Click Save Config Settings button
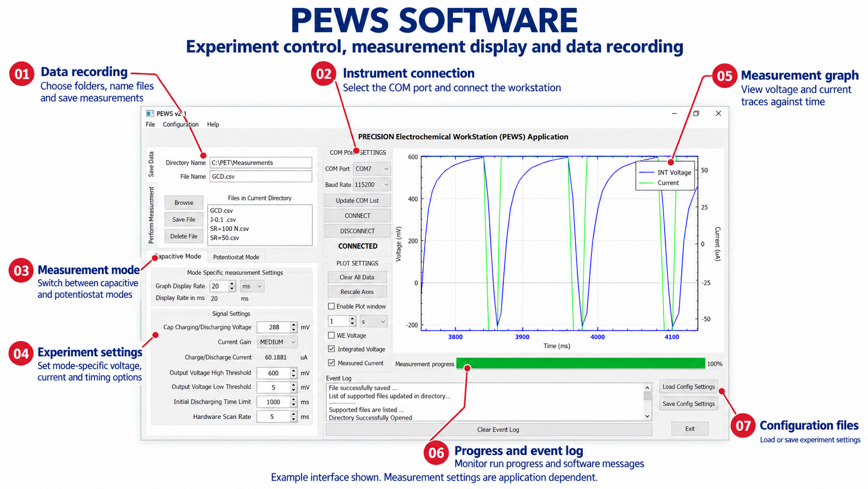868x489 pixels. (x=689, y=404)
